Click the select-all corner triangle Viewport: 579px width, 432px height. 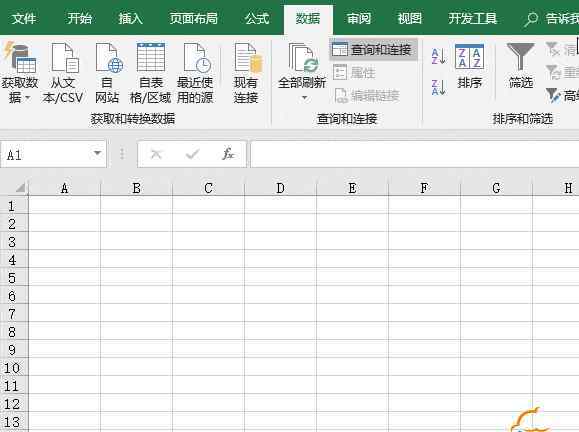coord(21,188)
